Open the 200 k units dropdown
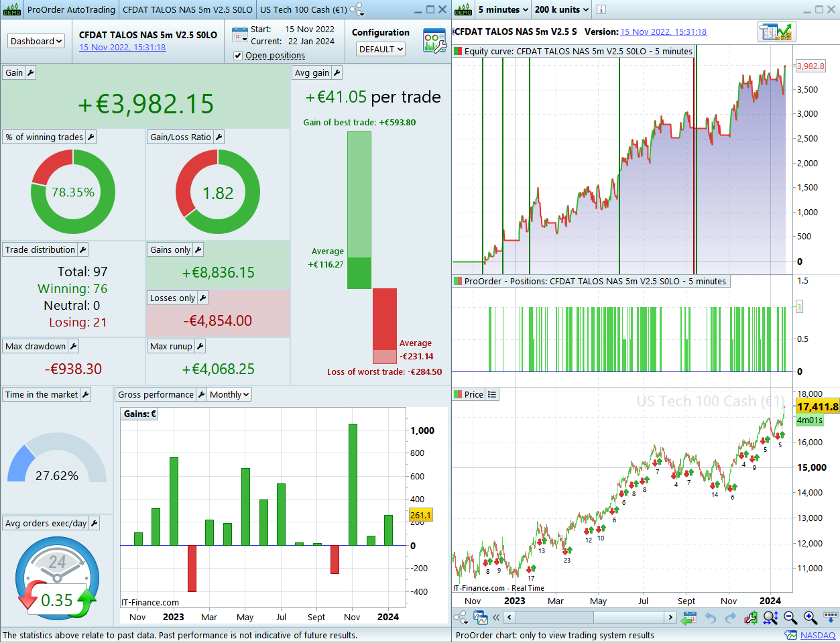Image resolution: width=840 pixels, height=643 pixels. tap(562, 9)
